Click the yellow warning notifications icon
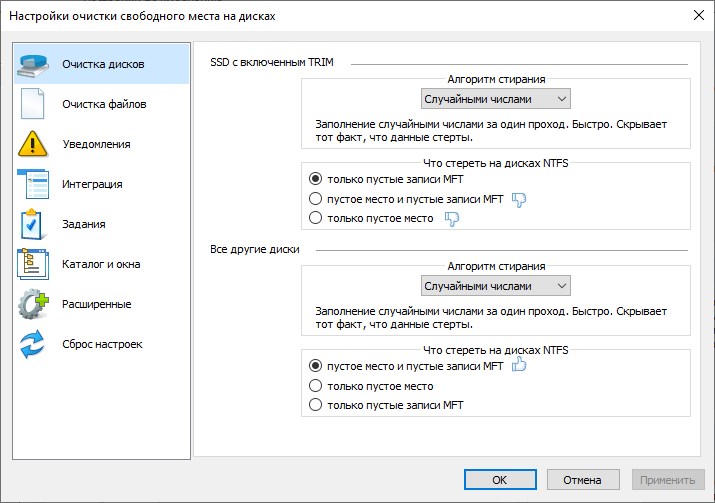 pyautogui.click(x=32, y=144)
